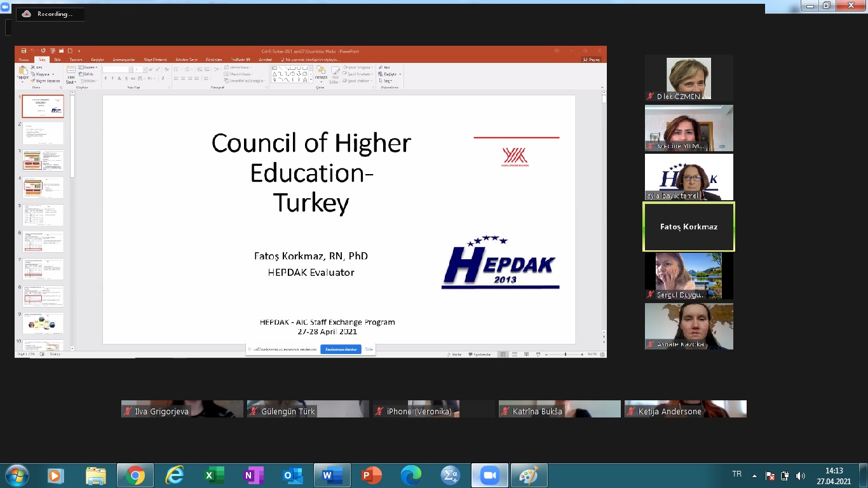This screenshot has height=488, width=868.
Task: Click the clock showing 14:13 in taskbar
Action: pos(834,471)
